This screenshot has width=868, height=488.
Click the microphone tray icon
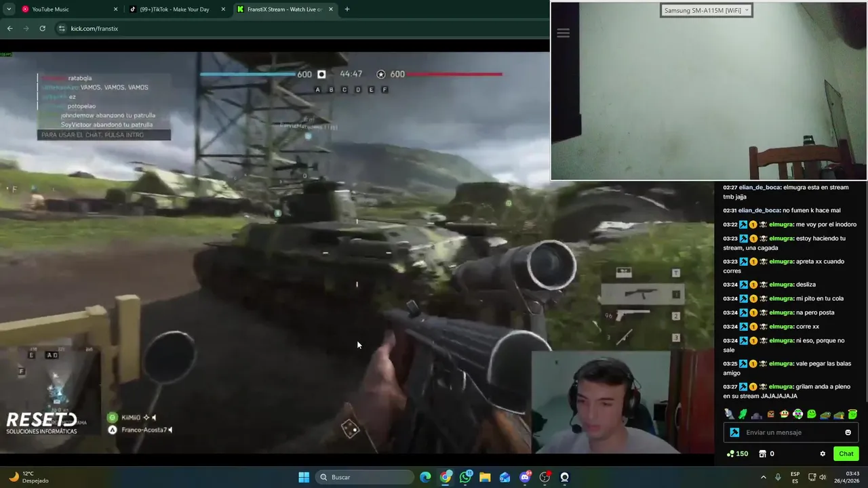click(x=778, y=477)
